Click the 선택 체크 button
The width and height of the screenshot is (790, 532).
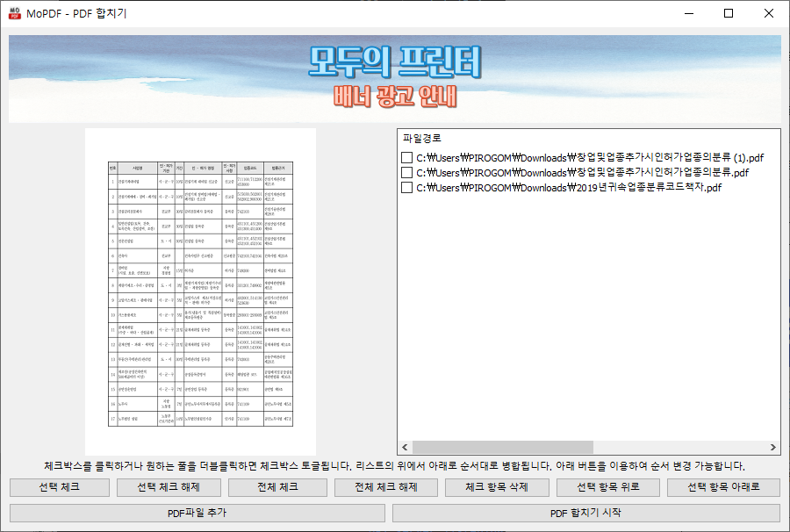click(60, 487)
